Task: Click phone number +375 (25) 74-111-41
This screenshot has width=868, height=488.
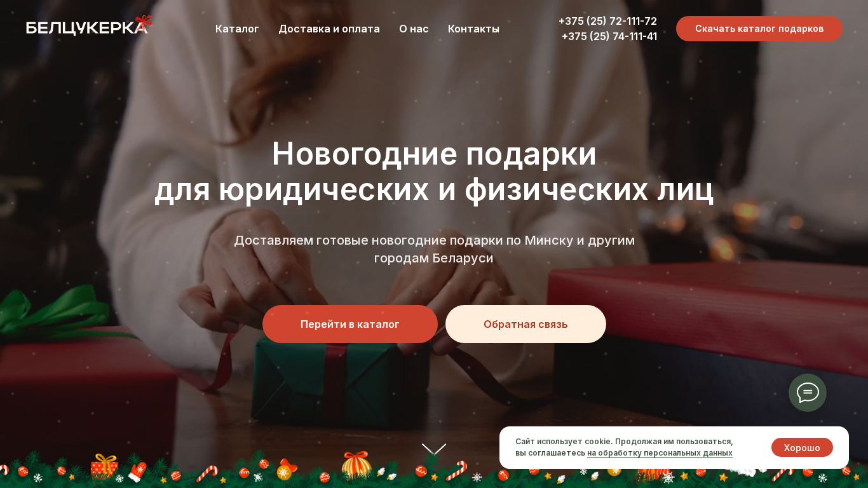Action: click(609, 36)
